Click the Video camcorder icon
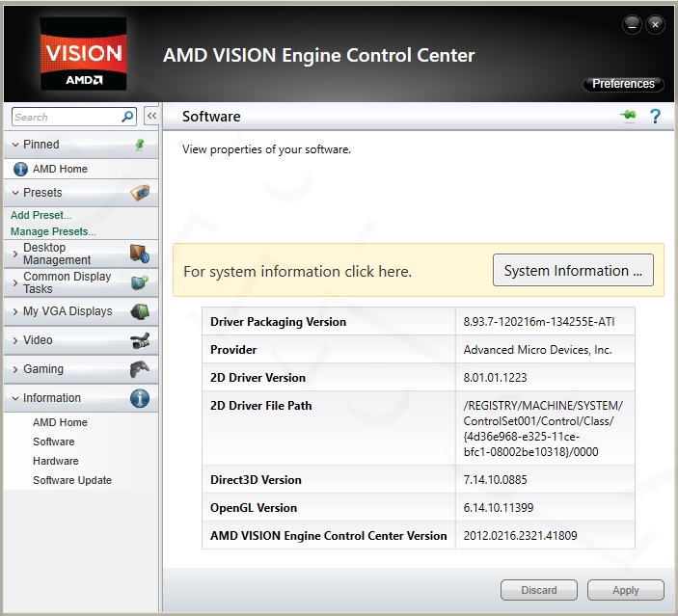 tap(140, 340)
